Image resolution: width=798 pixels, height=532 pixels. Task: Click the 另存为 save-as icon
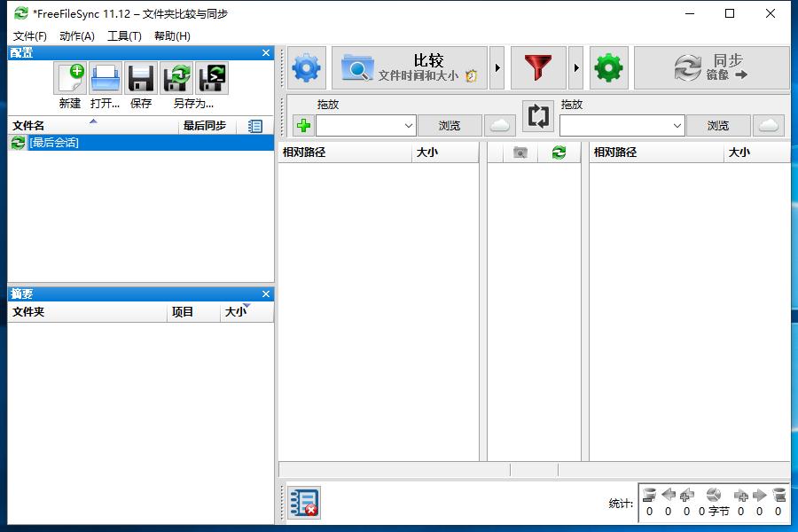point(176,79)
